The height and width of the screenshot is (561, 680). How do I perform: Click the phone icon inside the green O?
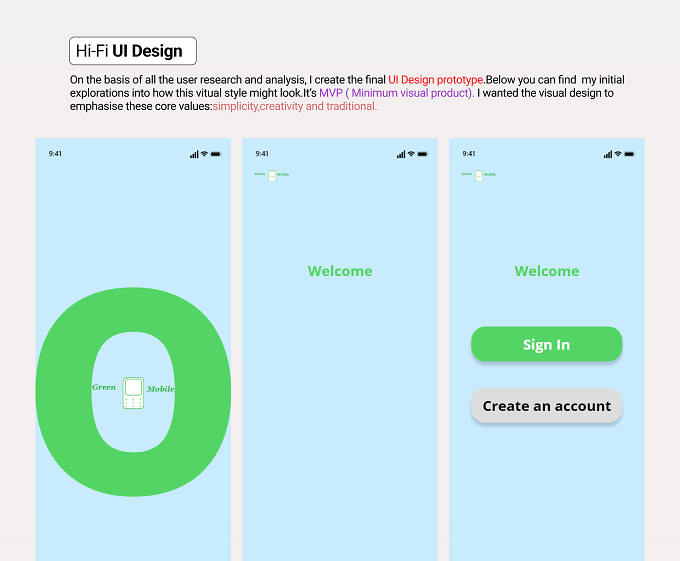pos(133,393)
